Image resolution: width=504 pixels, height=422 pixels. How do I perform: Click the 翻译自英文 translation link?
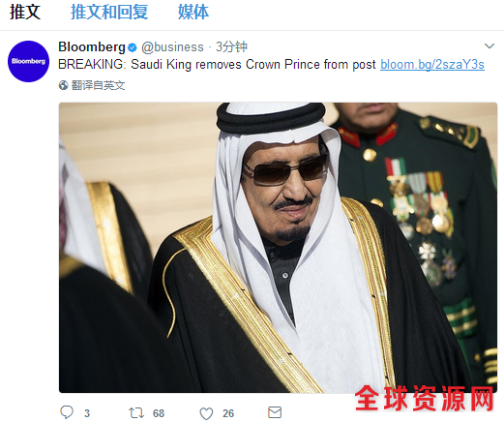point(98,85)
